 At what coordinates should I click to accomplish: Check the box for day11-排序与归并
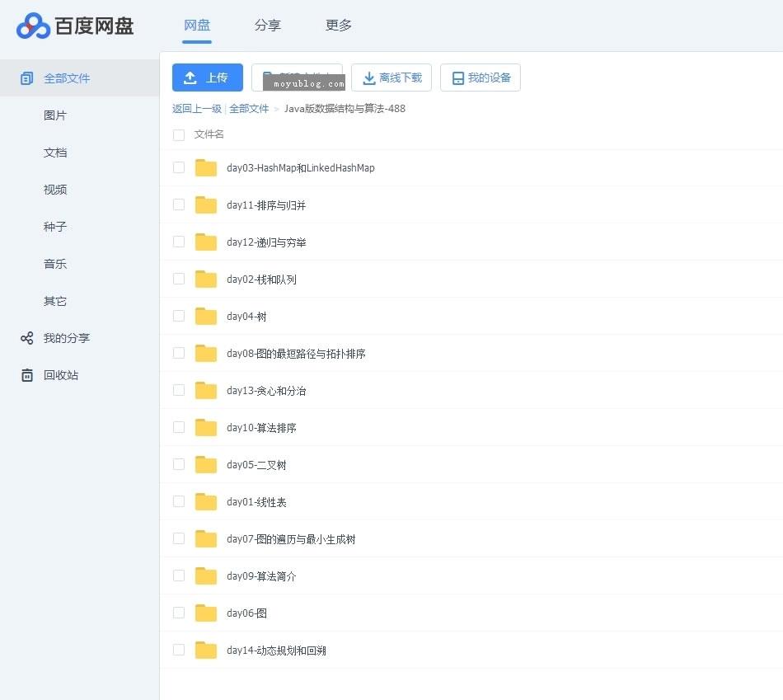(179, 204)
